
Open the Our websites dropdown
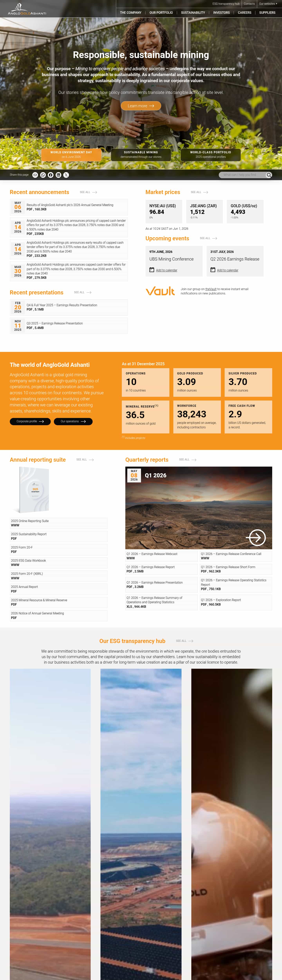coord(268,4)
